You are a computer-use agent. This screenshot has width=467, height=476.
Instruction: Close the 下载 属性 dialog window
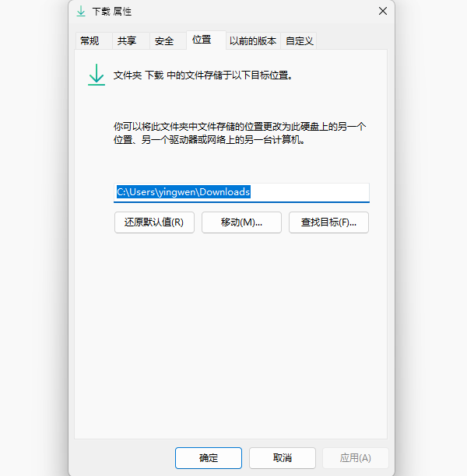[x=382, y=11]
